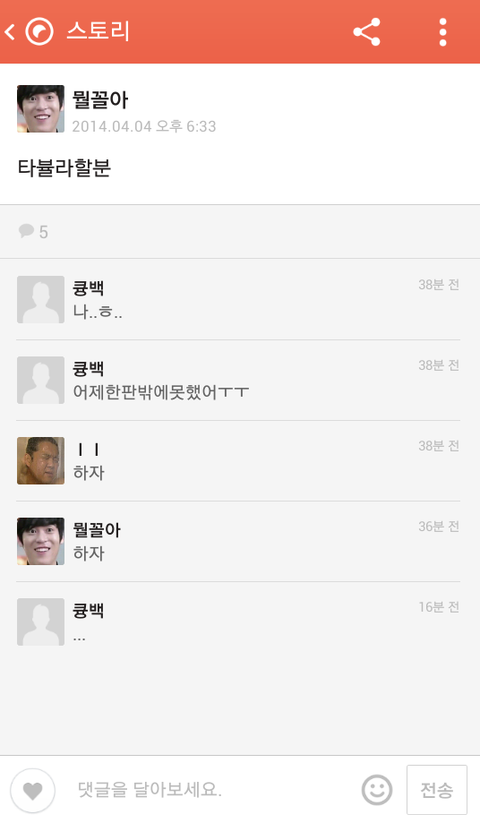The image size is (480, 823).
Task: Tap the author name 뭘꼴아 at top
Action: point(100,99)
